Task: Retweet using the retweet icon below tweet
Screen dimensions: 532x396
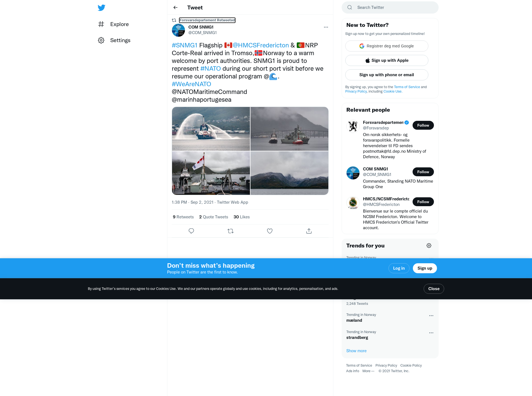Action: point(231,231)
